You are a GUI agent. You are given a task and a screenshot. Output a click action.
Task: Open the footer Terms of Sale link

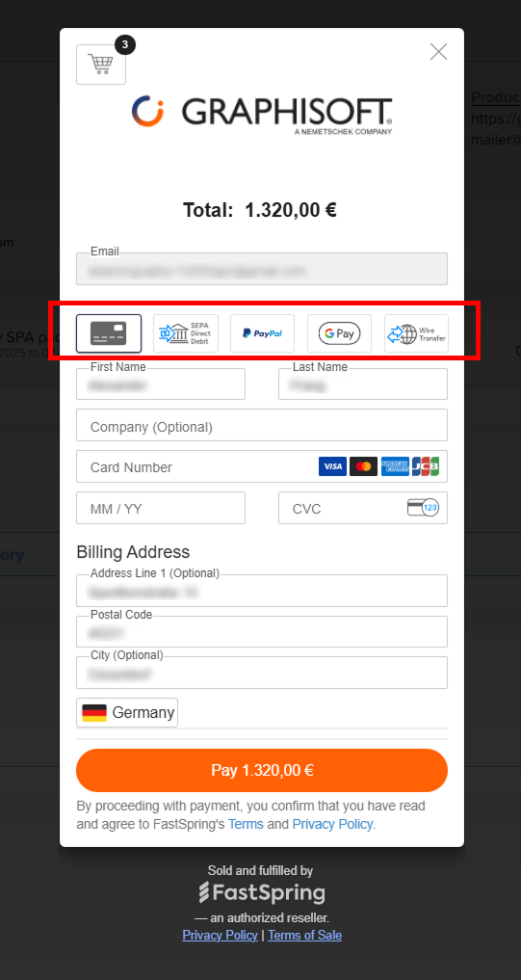point(305,935)
